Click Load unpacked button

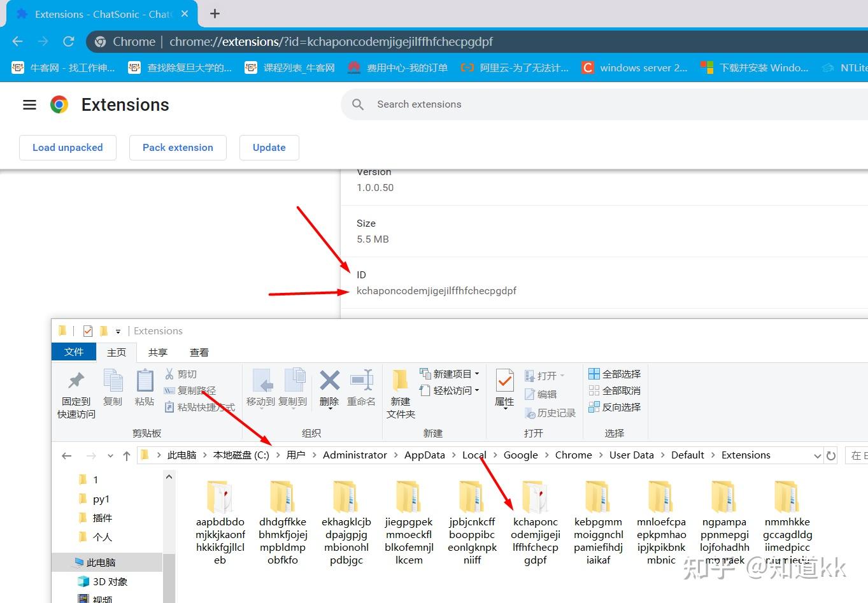68,148
